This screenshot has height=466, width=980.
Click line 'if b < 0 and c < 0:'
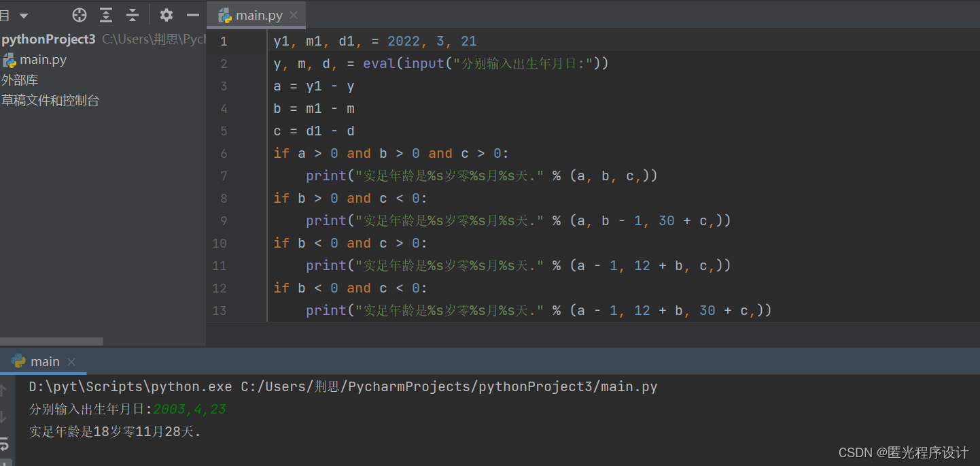(351, 288)
